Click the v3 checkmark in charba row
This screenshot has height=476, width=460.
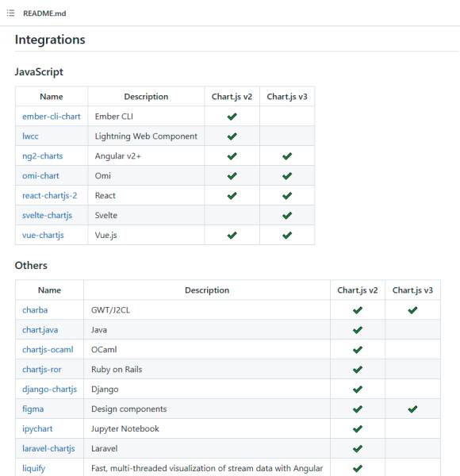coord(412,310)
